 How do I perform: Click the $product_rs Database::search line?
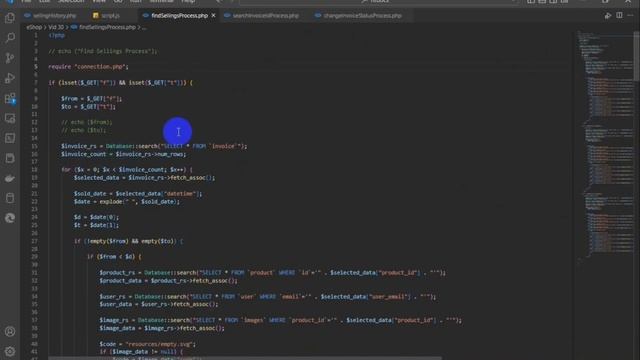pyautogui.click(x=272, y=273)
